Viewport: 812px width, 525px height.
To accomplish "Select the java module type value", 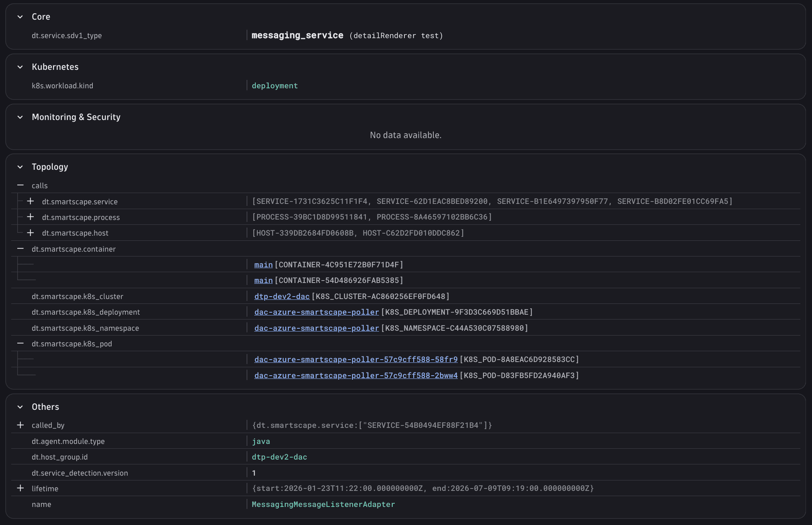I will point(261,441).
